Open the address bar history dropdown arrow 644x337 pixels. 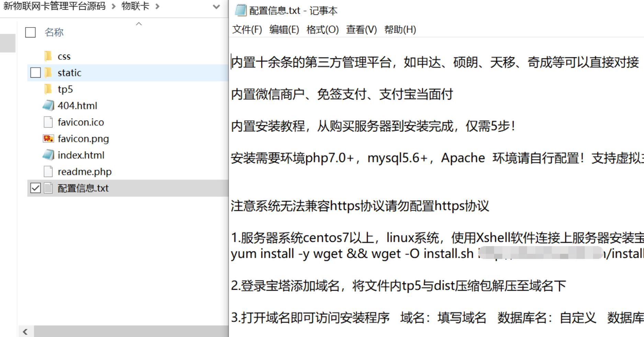216,7
